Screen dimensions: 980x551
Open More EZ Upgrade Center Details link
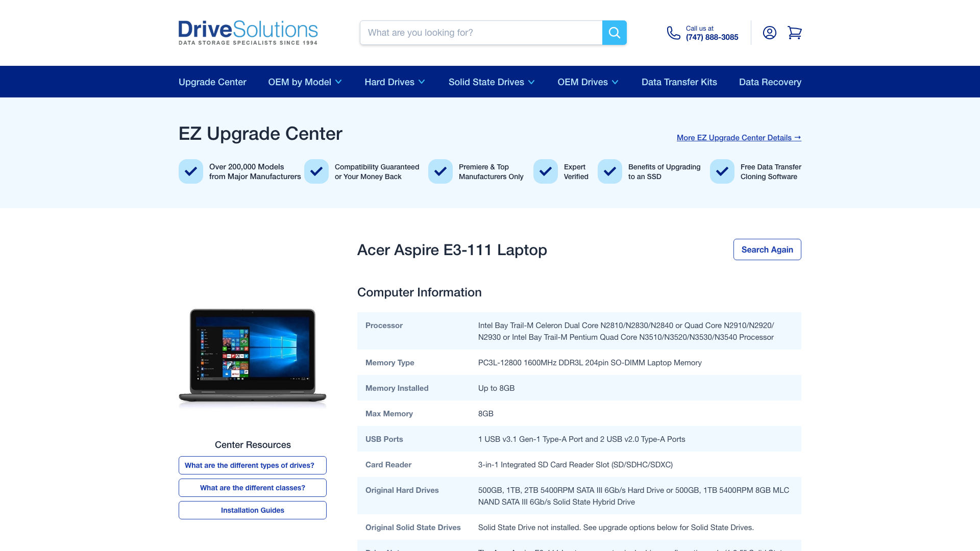tap(739, 138)
